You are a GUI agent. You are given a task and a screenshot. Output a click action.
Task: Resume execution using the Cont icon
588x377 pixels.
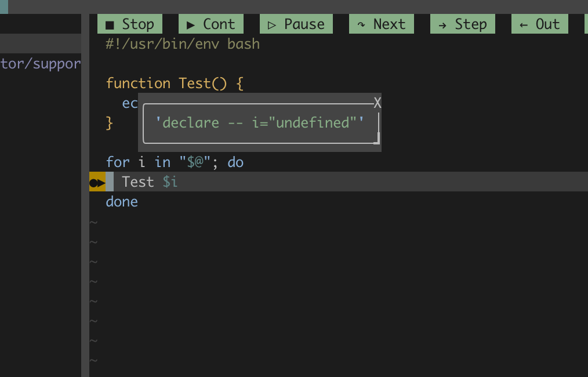(210, 24)
